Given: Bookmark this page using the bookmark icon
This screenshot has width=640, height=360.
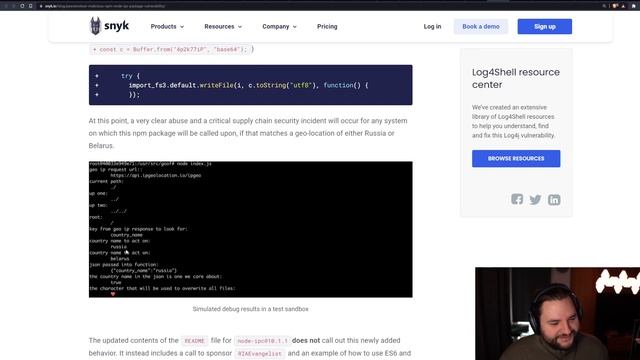Looking at the screenshot, I should [31, 6].
